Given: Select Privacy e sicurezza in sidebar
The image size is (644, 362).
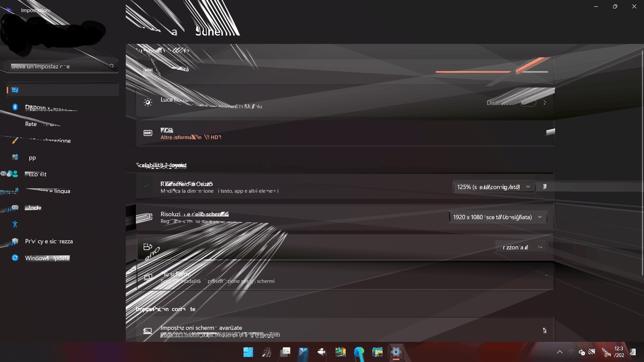Looking at the screenshot, I should (x=49, y=241).
